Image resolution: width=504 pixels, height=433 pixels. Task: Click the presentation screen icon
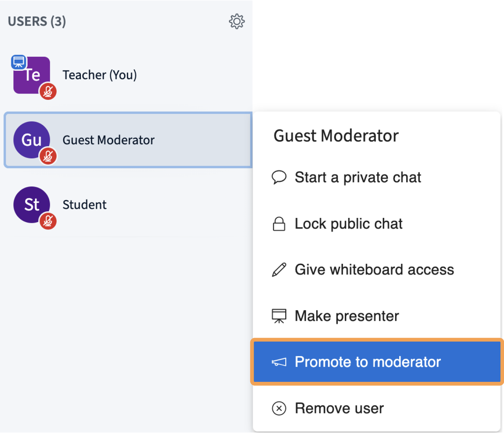(x=279, y=316)
